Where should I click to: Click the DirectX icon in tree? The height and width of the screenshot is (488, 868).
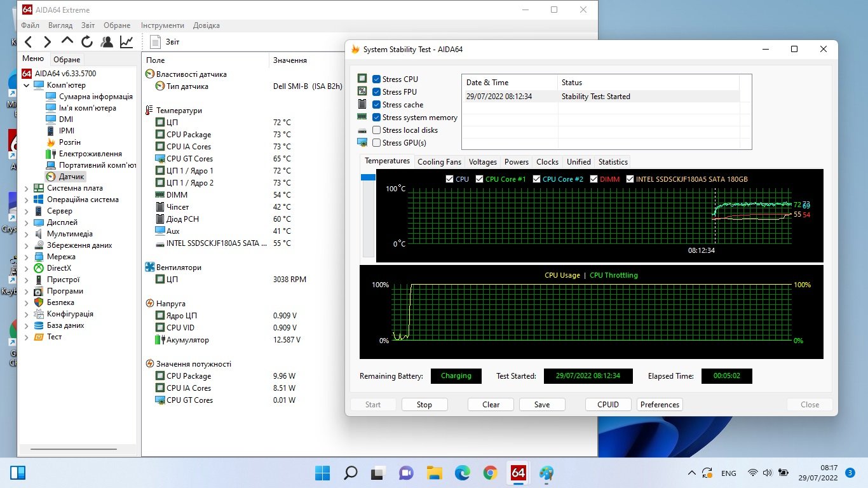[39, 268]
